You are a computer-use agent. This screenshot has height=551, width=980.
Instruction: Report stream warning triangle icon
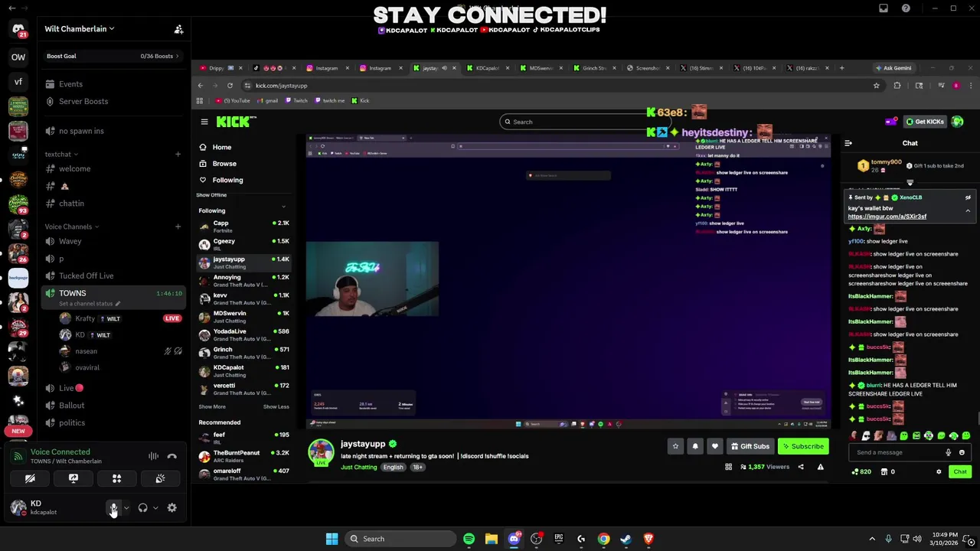(820, 467)
